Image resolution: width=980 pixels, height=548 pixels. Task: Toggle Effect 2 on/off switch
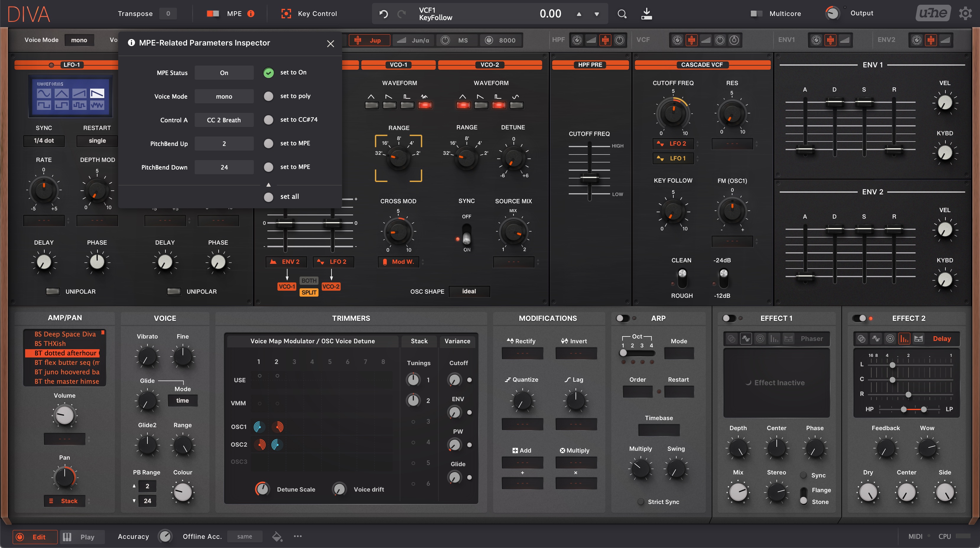point(859,318)
